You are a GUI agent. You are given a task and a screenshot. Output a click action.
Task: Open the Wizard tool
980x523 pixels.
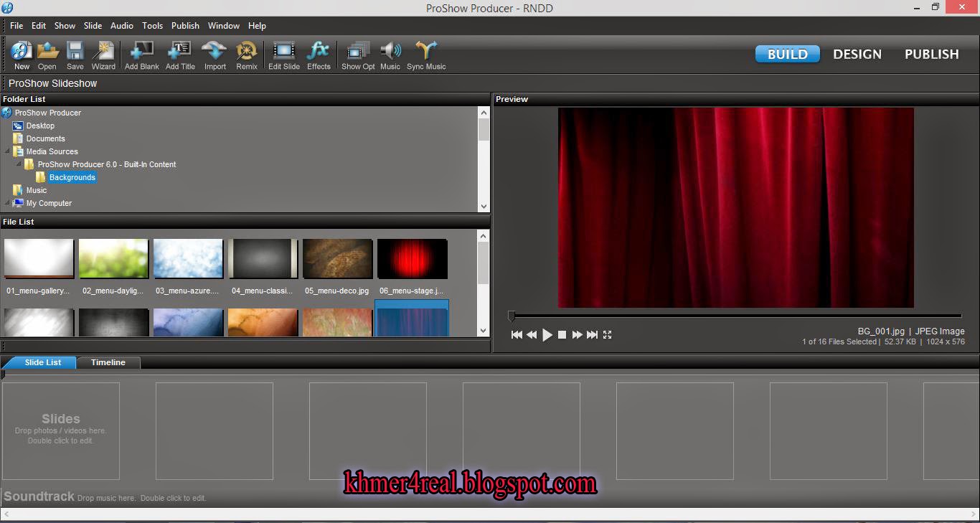pos(103,54)
